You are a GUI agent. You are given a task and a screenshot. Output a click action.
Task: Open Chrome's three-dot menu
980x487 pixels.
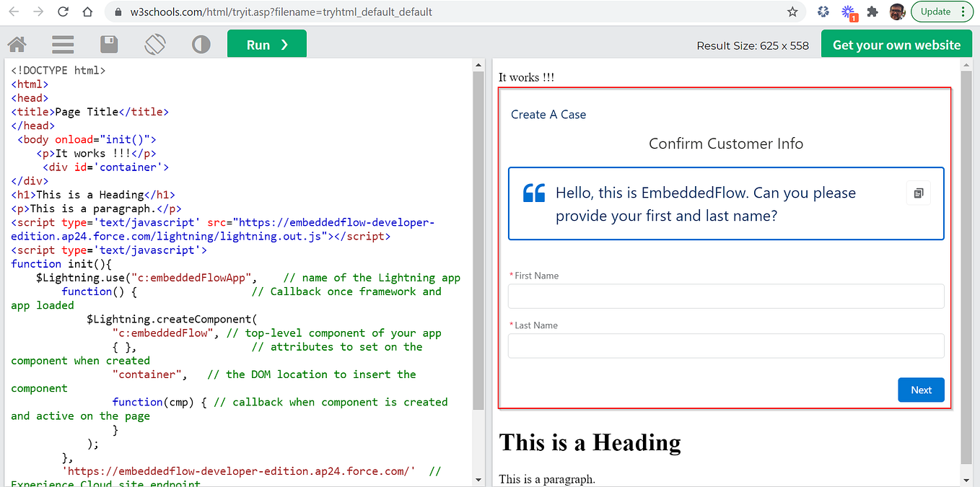point(963,12)
